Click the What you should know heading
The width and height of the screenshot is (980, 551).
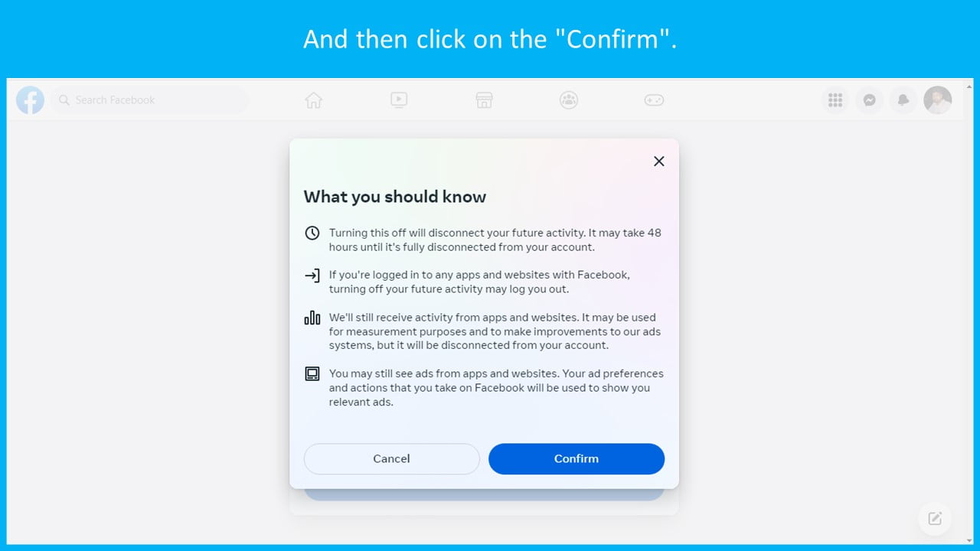395,197
